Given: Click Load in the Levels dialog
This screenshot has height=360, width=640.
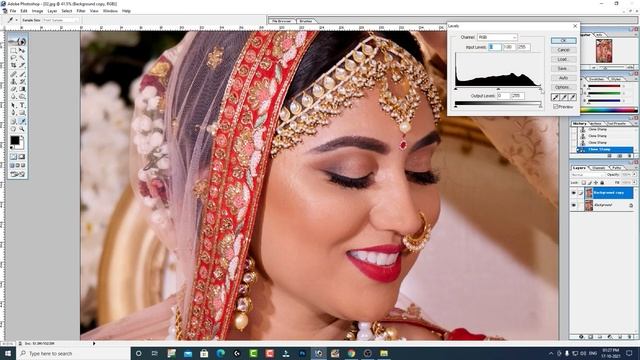Looking at the screenshot, I should click(x=563, y=59).
